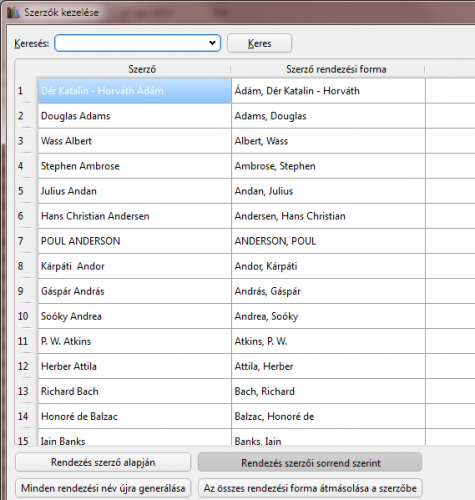This screenshot has height=500, width=475.
Task: Select sort cell Attila, Herber
Action: (x=328, y=366)
